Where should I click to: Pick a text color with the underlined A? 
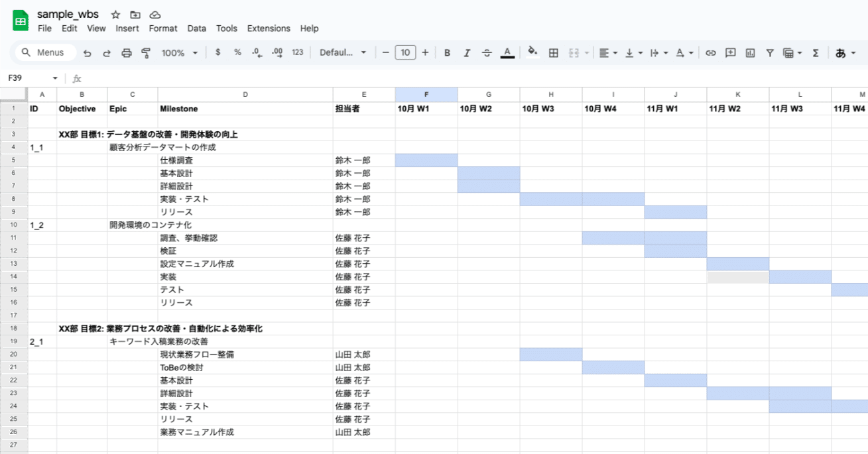[507, 52]
